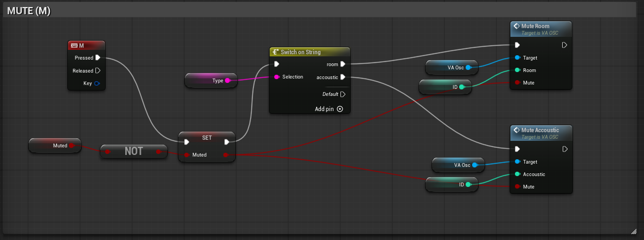This screenshot has height=240, width=644.
Task: Click the comment box resize handle corner
Action: [634, 231]
